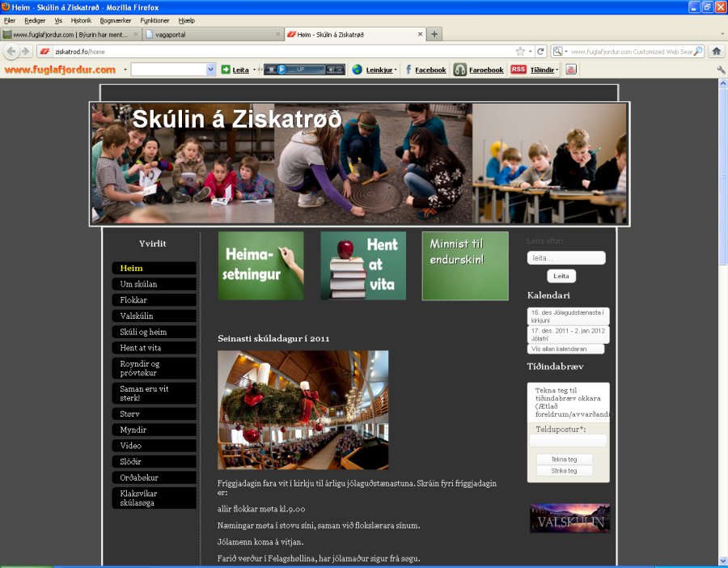The image size is (728, 568).
Task: Go to Skúli og heim page
Action: point(154,332)
